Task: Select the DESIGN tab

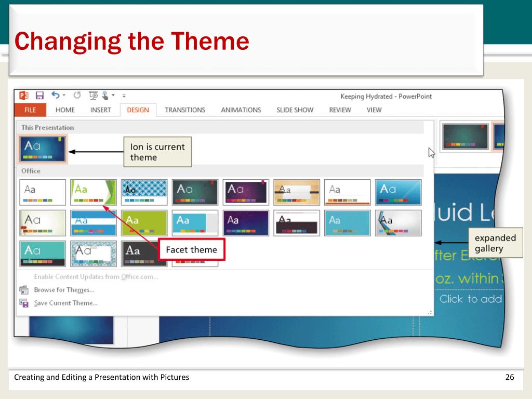Action: point(138,110)
